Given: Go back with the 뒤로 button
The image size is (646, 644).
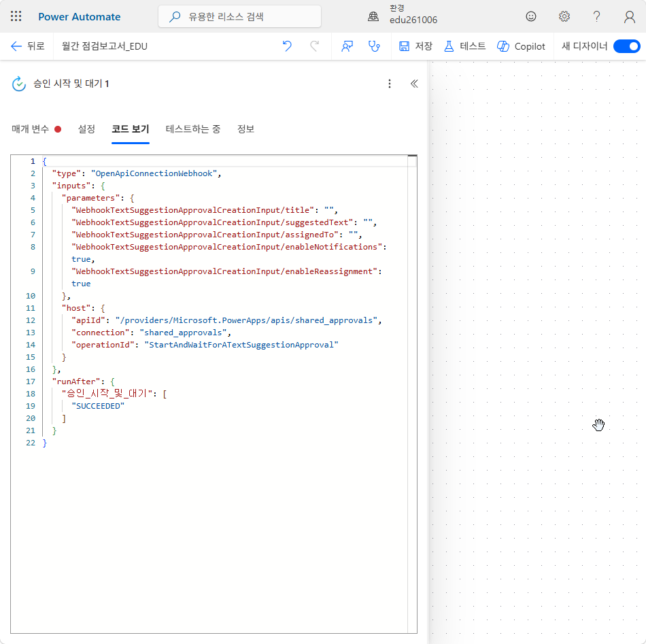Looking at the screenshot, I should [28, 46].
